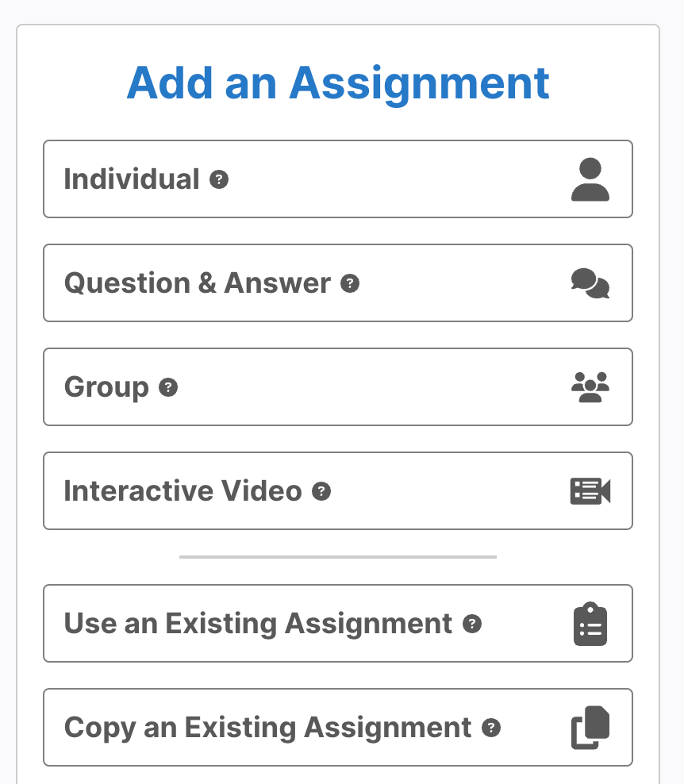This screenshot has width=684, height=784.
Task: Open help tooltip next to Individual
Action: [219, 179]
